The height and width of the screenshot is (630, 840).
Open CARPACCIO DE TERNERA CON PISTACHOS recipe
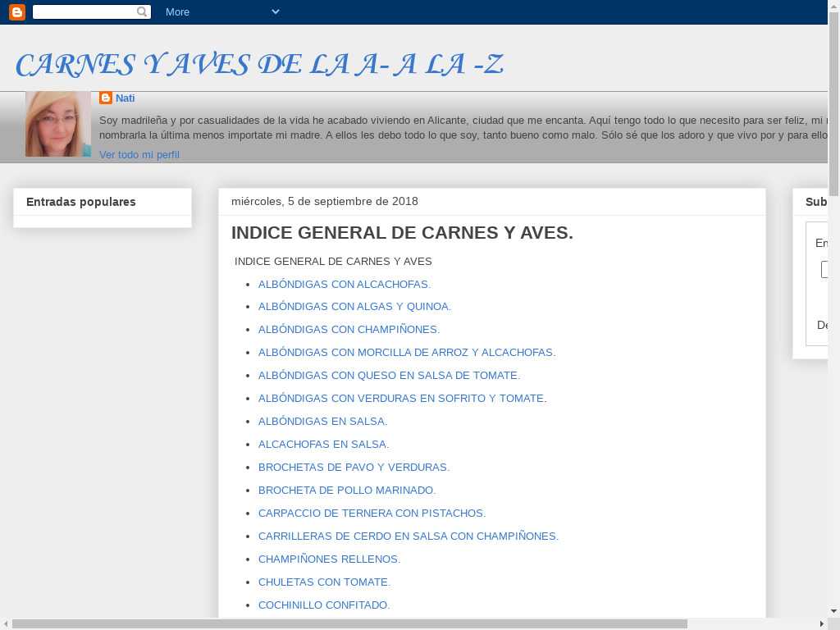coord(372,513)
